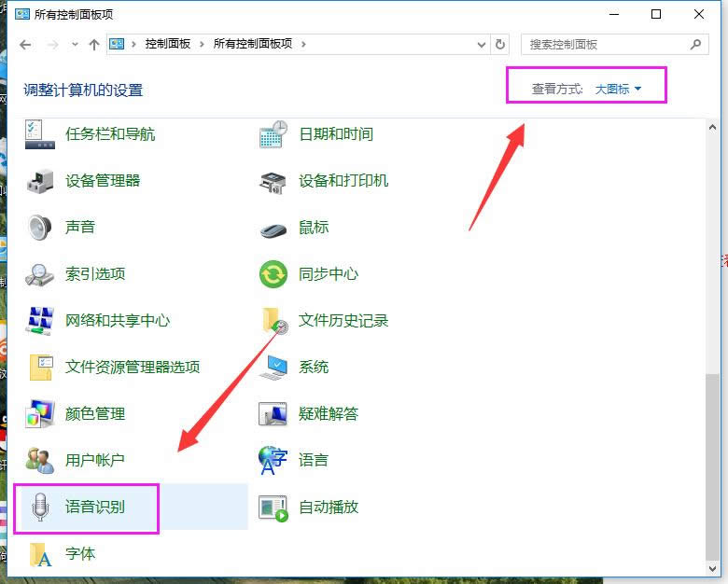Open the 设备和打印机 icon
The height and width of the screenshot is (584, 728).
[x=273, y=182]
